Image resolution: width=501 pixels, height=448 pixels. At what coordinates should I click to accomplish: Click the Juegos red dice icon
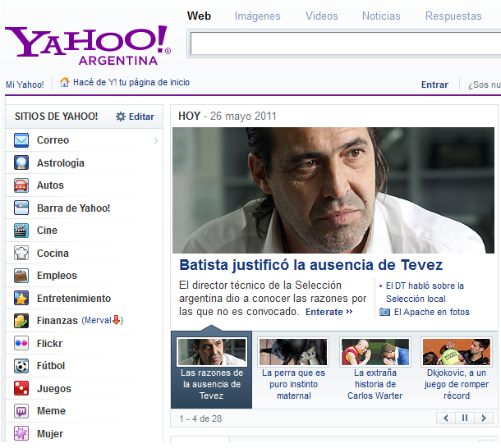[x=21, y=388]
